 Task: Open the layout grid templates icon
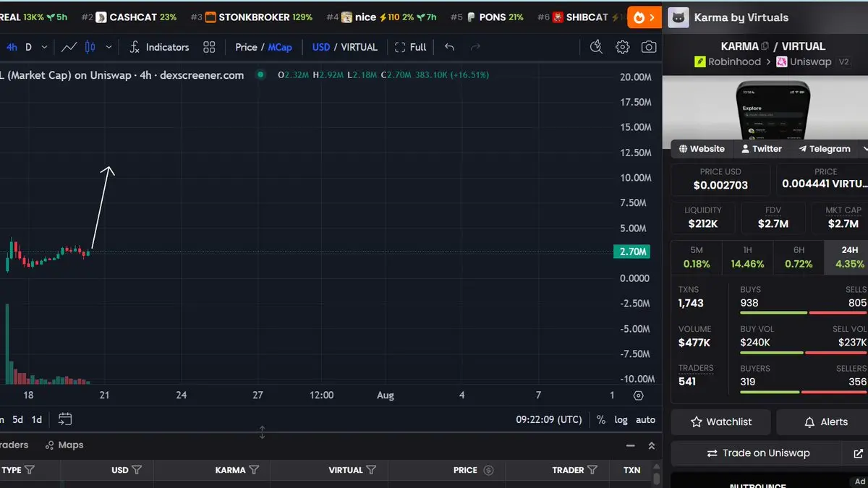pos(209,47)
